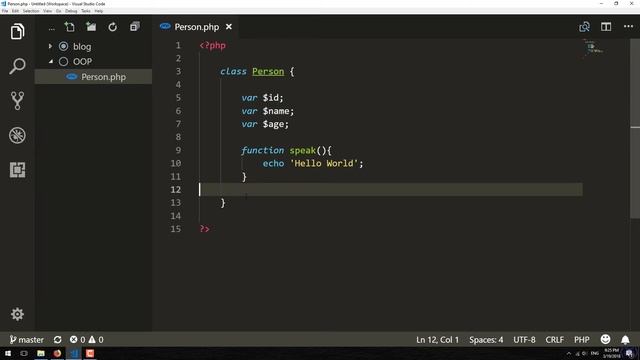Click the system tray show hidden icons arrow
640x360 pixels.
click(x=569, y=353)
